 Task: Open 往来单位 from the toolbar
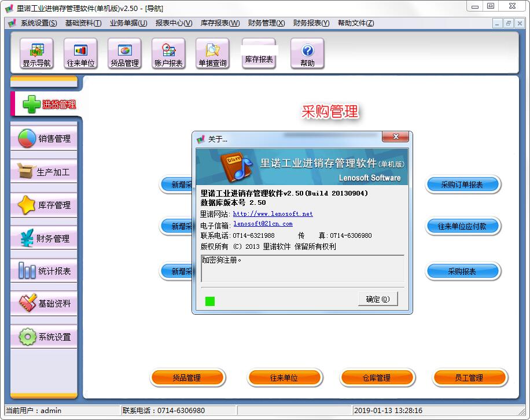pyautogui.click(x=80, y=54)
